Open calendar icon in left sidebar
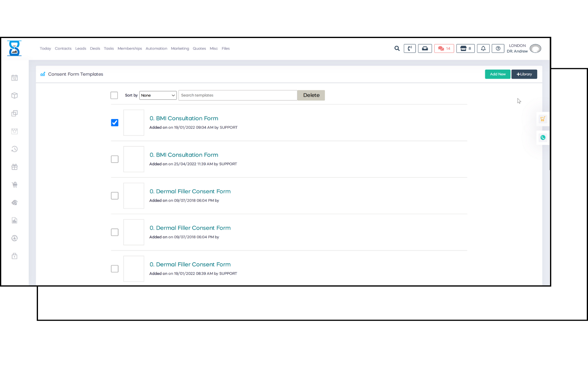Image resolution: width=588 pixels, height=368 pixels. (14, 78)
